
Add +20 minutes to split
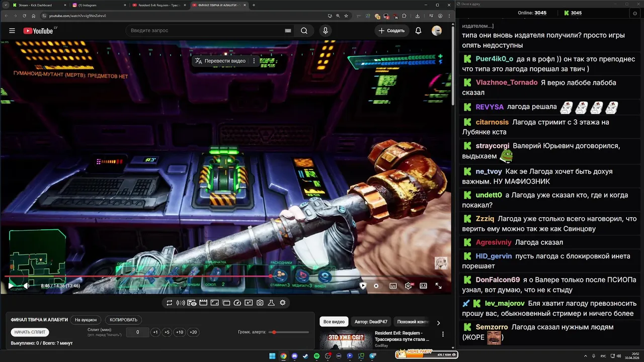point(193,332)
